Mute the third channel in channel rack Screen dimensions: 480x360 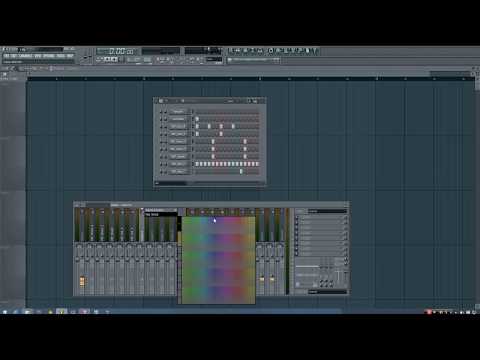click(161, 127)
